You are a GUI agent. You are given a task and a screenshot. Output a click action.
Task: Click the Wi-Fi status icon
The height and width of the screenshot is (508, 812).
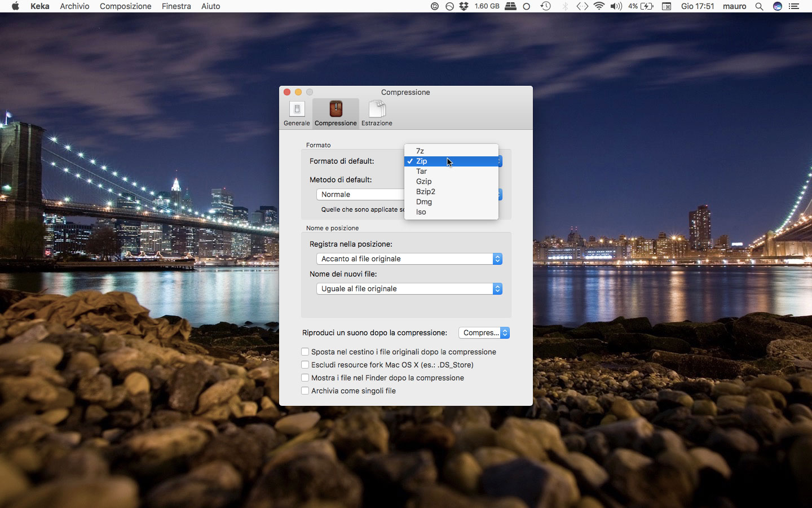(x=599, y=6)
